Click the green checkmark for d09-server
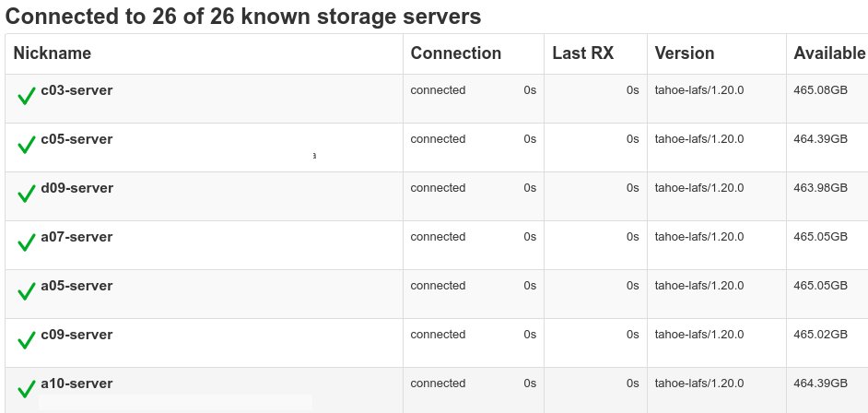868x413 pixels. coord(27,194)
